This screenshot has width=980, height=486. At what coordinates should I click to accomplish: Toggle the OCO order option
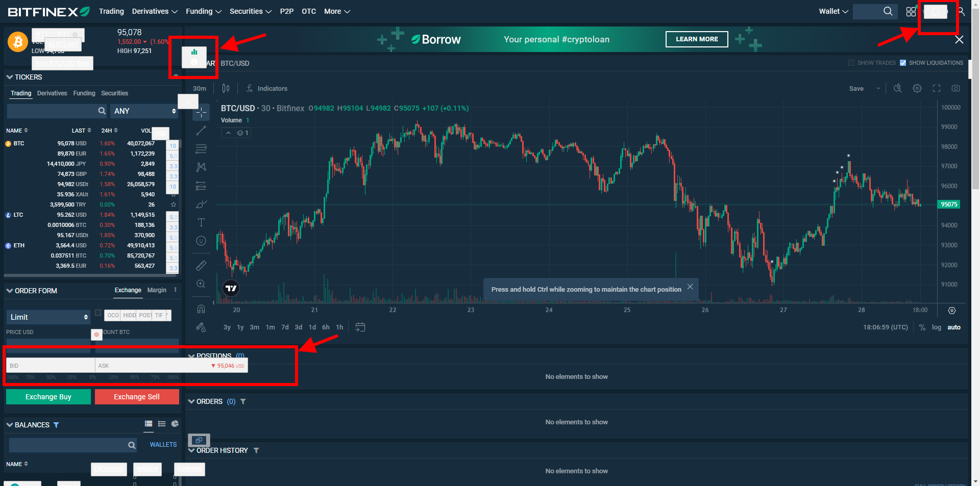113,316
